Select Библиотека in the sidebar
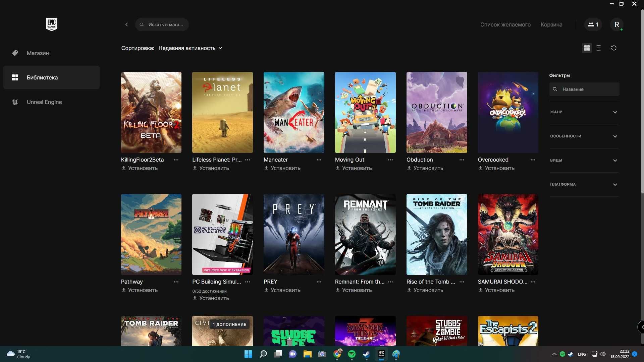 click(x=51, y=77)
